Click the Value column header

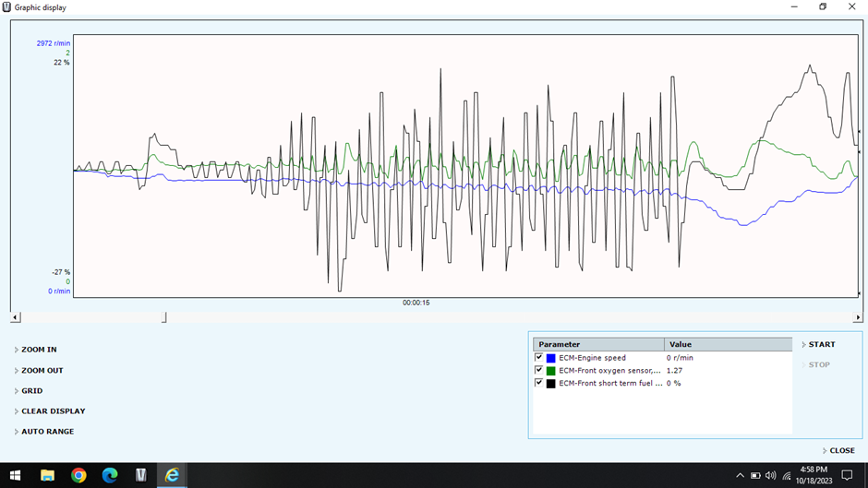pos(727,344)
